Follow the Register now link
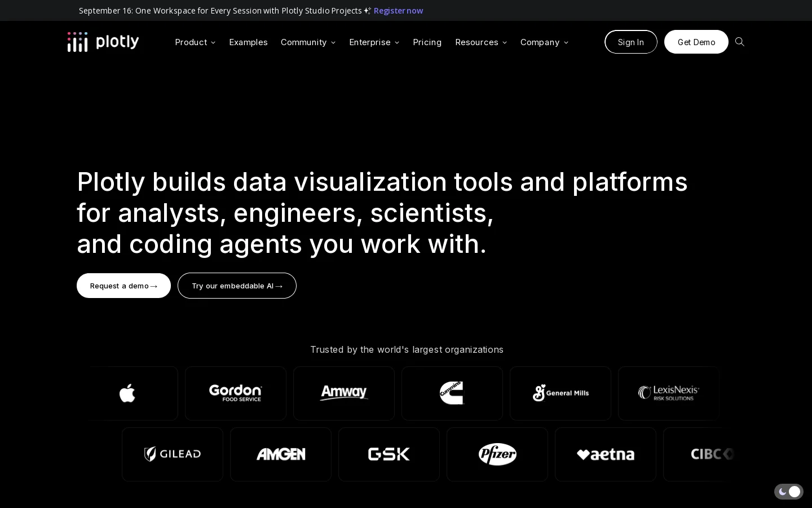 [x=398, y=11]
